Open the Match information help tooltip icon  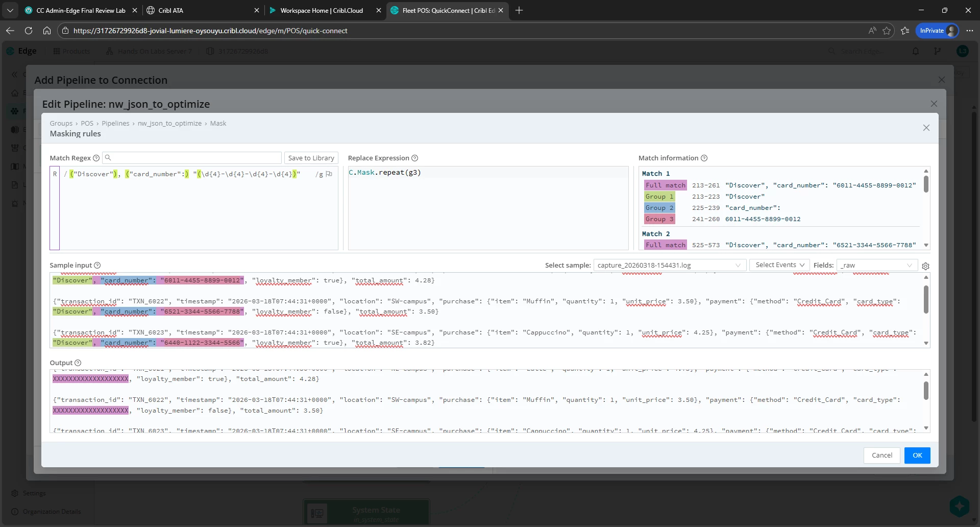704,158
